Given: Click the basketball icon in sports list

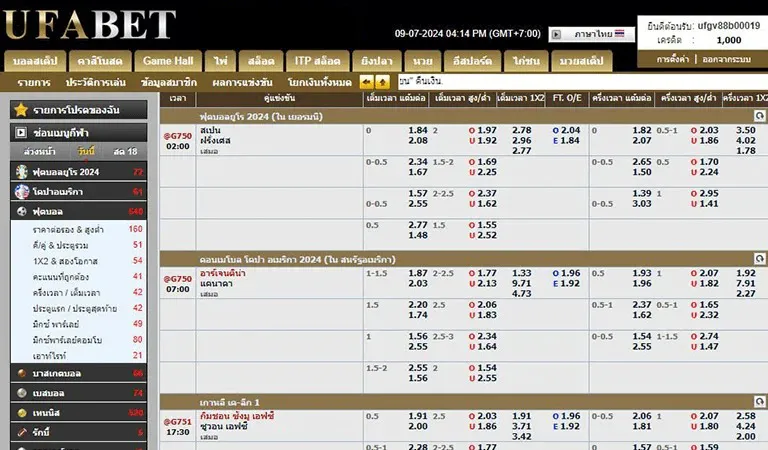Looking at the screenshot, I should (x=21, y=372).
